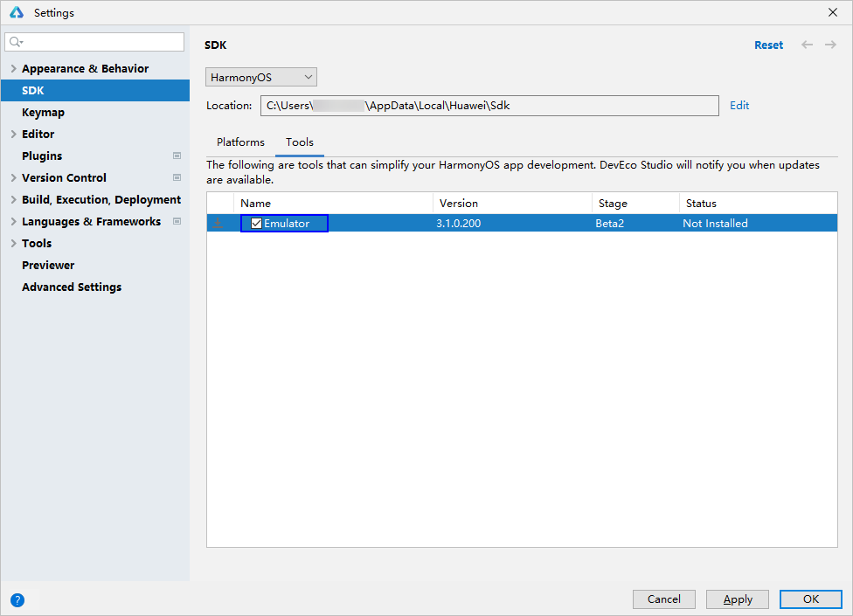Click Edit next to SDK location

pos(739,106)
